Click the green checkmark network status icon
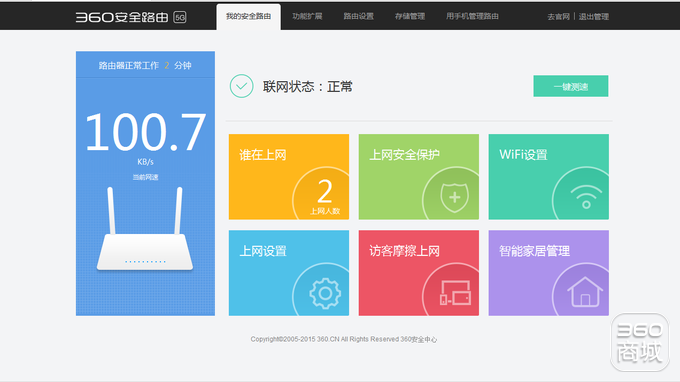The height and width of the screenshot is (382, 680). click(x=242, y=86)
